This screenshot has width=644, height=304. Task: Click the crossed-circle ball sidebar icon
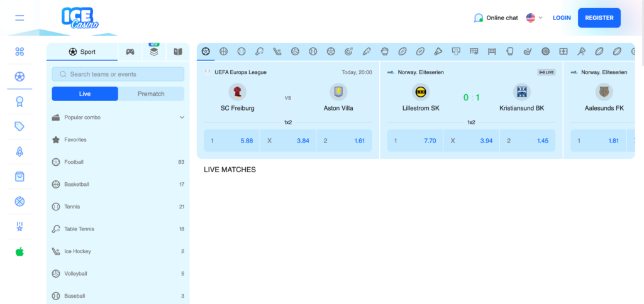coord(19,202)
